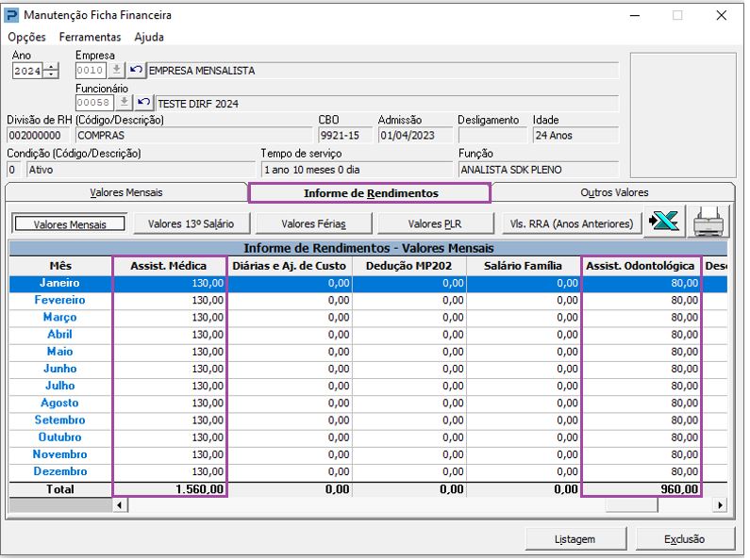Open the Ferramentas menu
750x560 pixels.
90,37
